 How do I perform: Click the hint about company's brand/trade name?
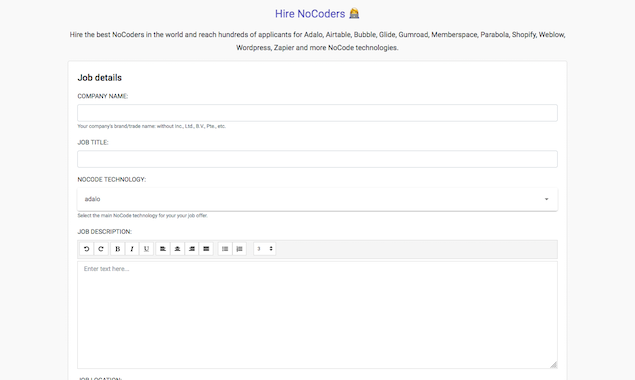point(151,126)
